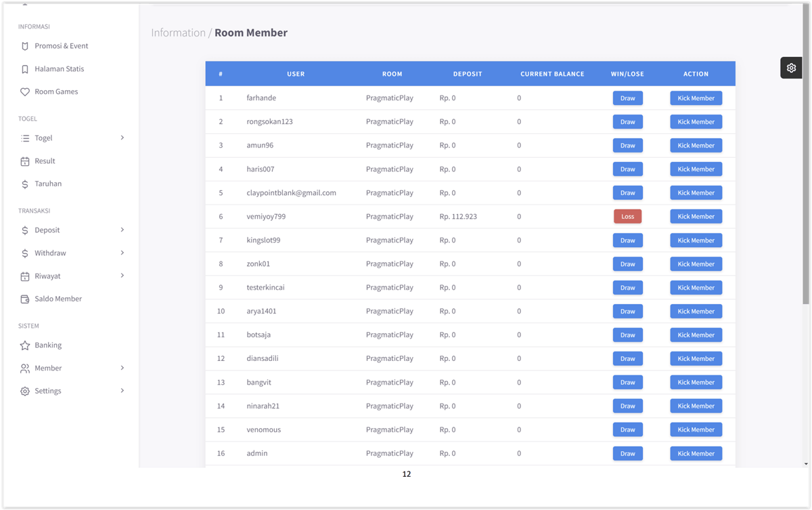The height and width of the screenshot is (510, 812).
Task: Expand the Withdraw submenu
Action: tap(122, 253)
